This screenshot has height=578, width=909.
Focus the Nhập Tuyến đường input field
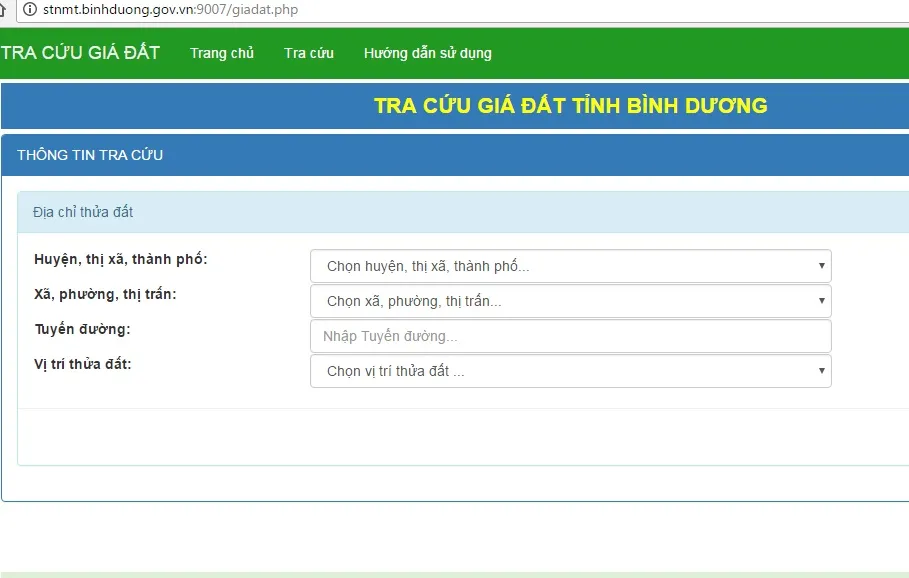coord(571,336)
